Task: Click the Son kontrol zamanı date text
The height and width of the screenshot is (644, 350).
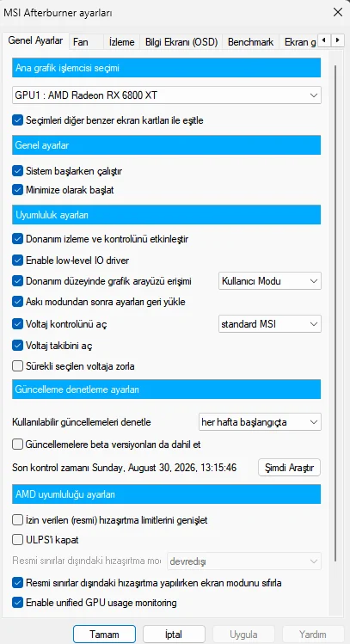Action: tap(124, 468)
